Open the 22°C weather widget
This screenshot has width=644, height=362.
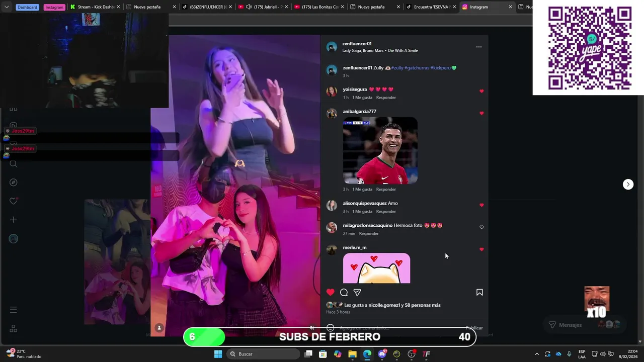[24, 354]
